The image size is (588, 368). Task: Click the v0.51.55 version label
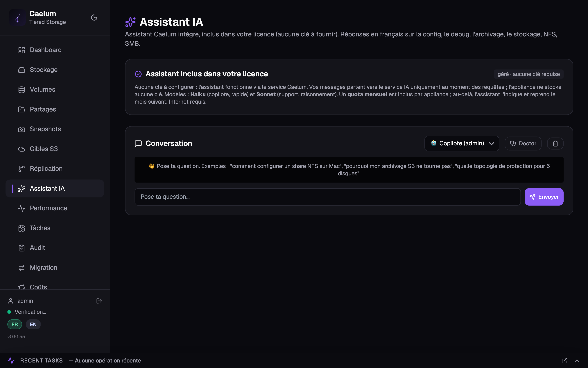(16, 337)
